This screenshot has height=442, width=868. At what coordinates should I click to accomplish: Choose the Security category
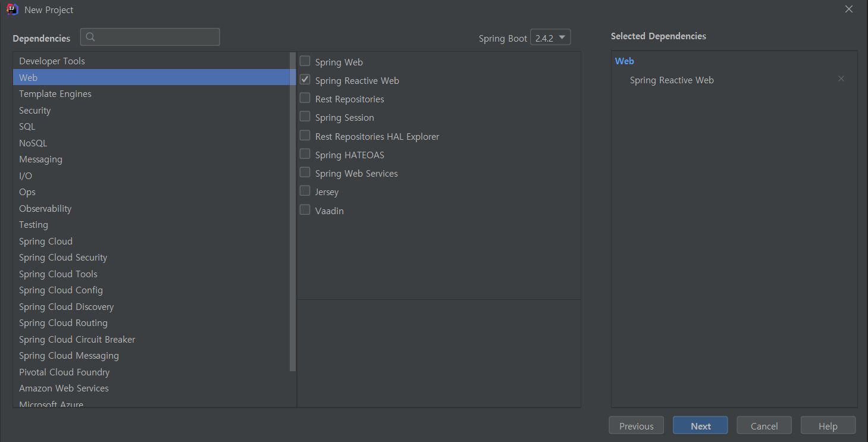click(x=151, y=110)
